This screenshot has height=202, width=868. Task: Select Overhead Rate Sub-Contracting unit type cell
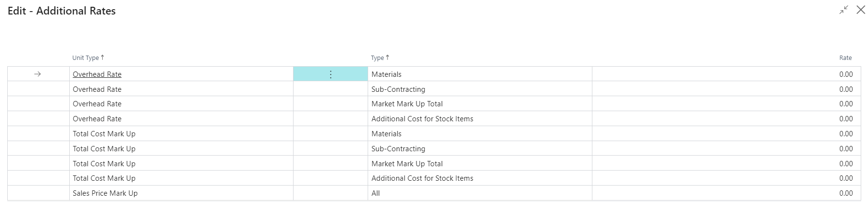tap(181, 89)
